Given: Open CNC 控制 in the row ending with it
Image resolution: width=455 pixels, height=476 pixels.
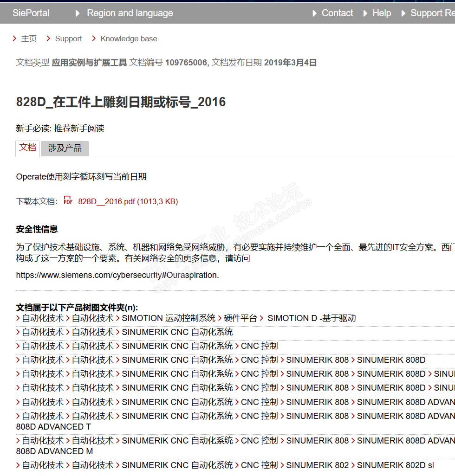Looking at the screenshot, I should [259, 346].
